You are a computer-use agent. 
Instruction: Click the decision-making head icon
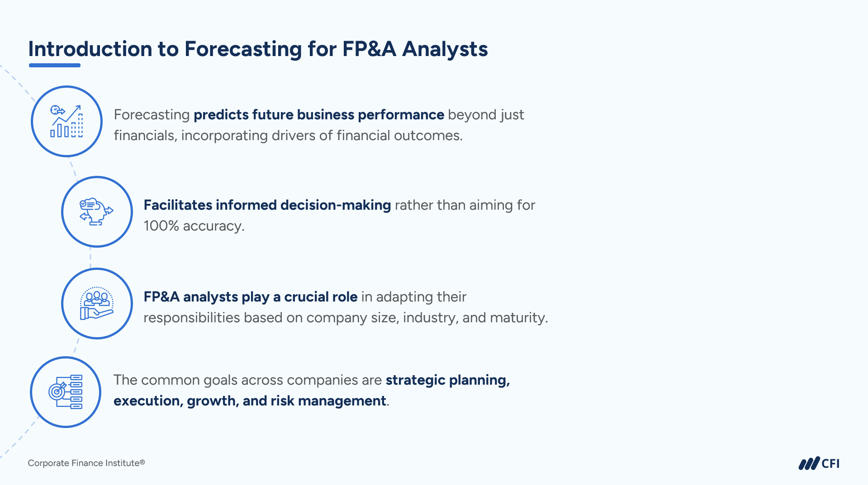pos(96,212)
